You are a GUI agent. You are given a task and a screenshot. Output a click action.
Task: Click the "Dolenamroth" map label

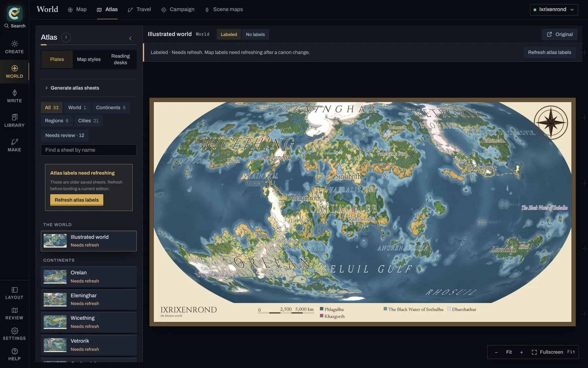pos(303,198)
